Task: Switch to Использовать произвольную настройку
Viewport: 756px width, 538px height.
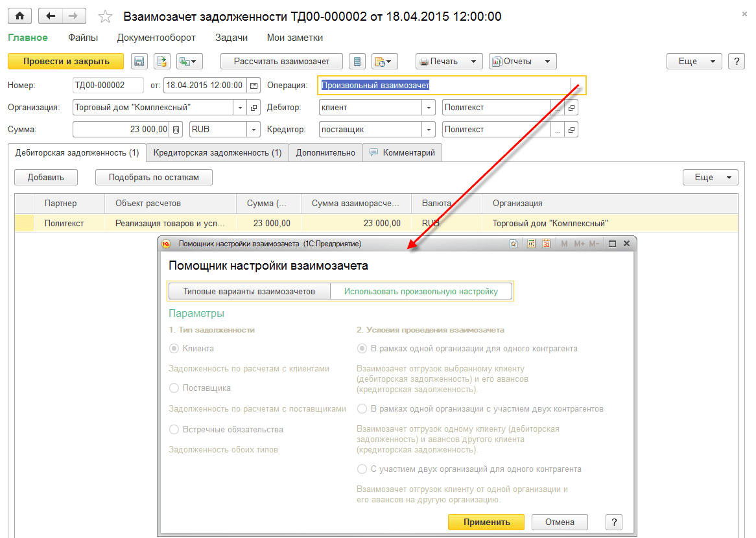Action: point(421,291)
